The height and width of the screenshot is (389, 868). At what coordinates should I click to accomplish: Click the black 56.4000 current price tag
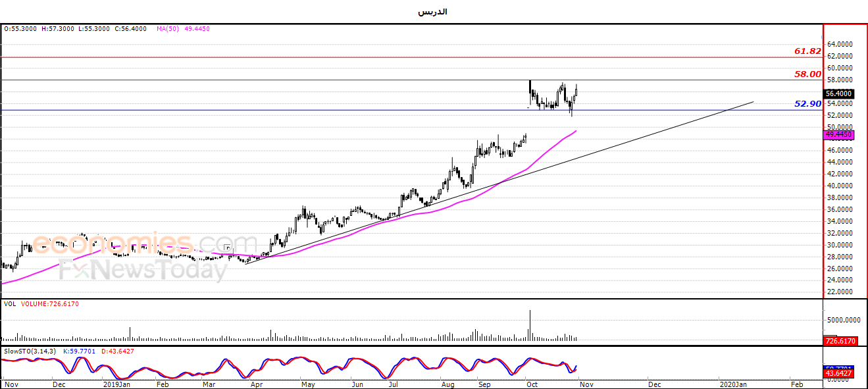tap(839, 94)
